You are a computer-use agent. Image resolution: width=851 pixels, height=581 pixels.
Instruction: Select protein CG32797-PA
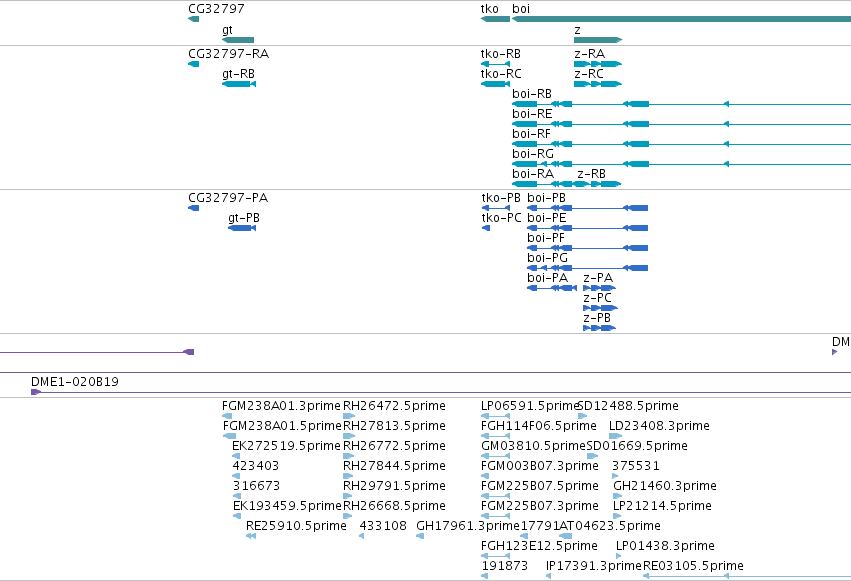(x=193, y=208)
